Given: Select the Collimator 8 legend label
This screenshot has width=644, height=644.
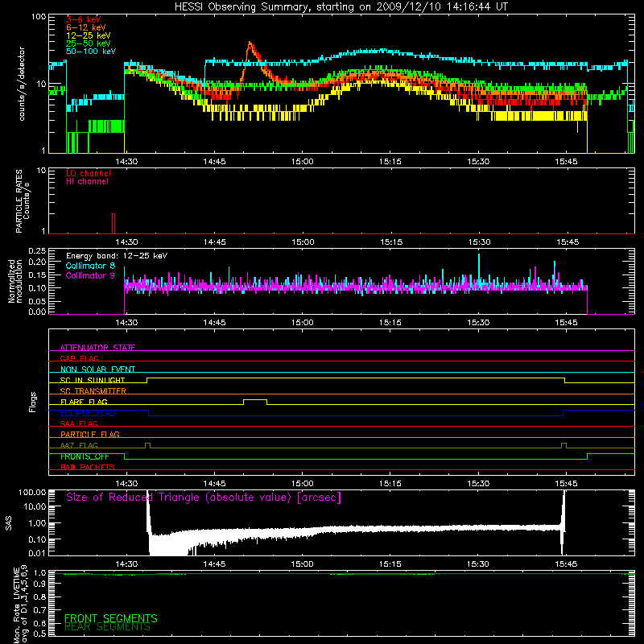Looking at the screenshot, I should (90, 266).
